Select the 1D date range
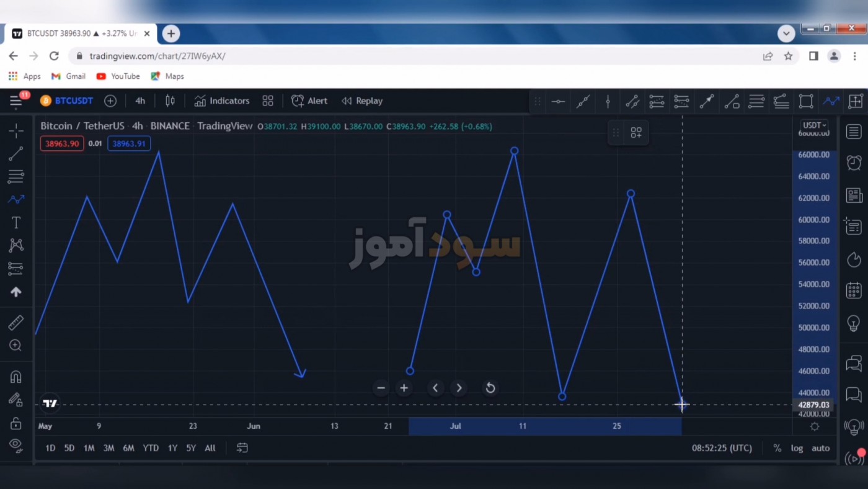868x489 pixels. pos(50,448)
